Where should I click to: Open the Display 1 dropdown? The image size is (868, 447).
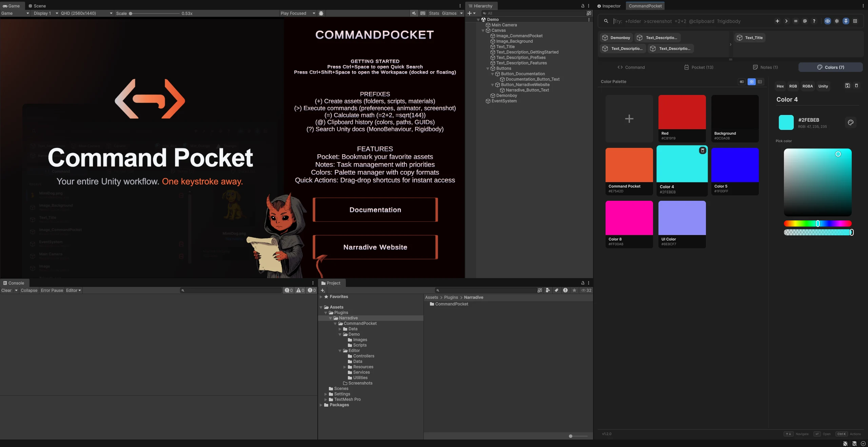pos(45,13)
